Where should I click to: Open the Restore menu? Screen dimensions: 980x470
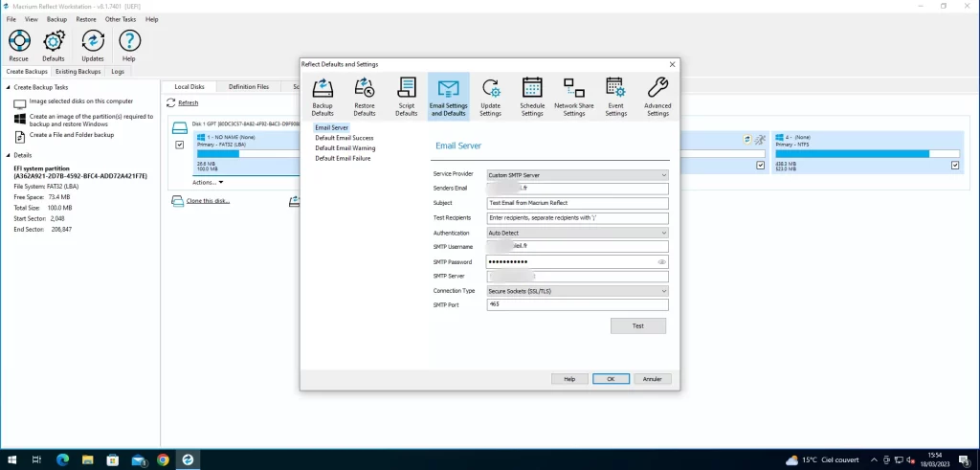pos(86,19)
